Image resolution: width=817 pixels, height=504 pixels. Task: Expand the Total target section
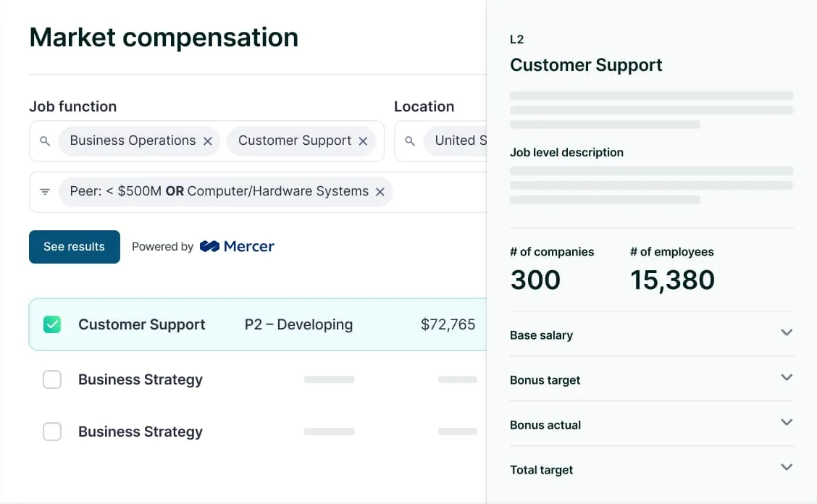click(787, 468)
